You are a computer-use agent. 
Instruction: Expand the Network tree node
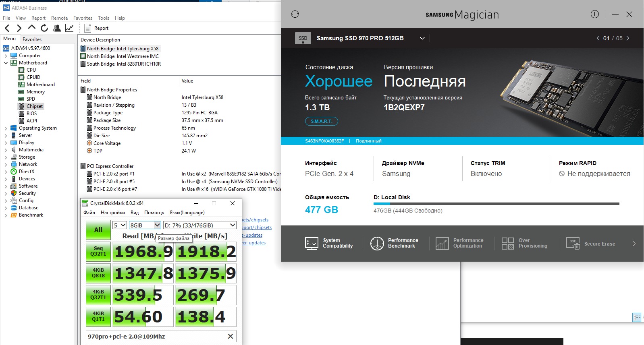(6, 164)
